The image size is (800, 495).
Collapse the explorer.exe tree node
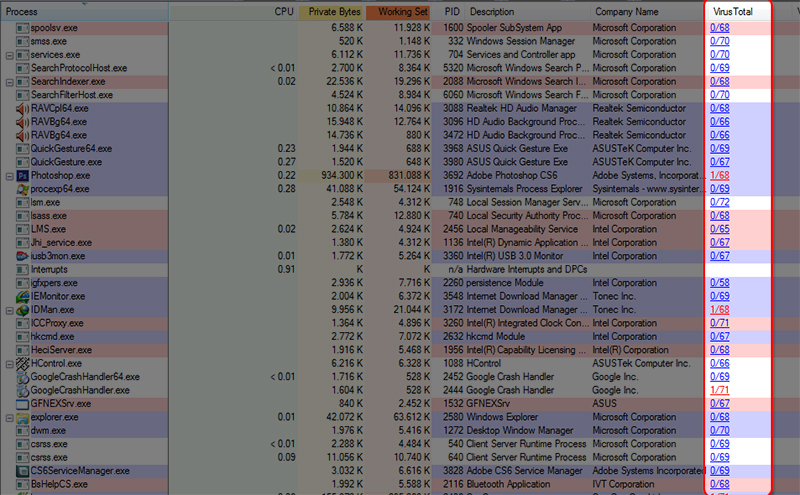[9, 418]
